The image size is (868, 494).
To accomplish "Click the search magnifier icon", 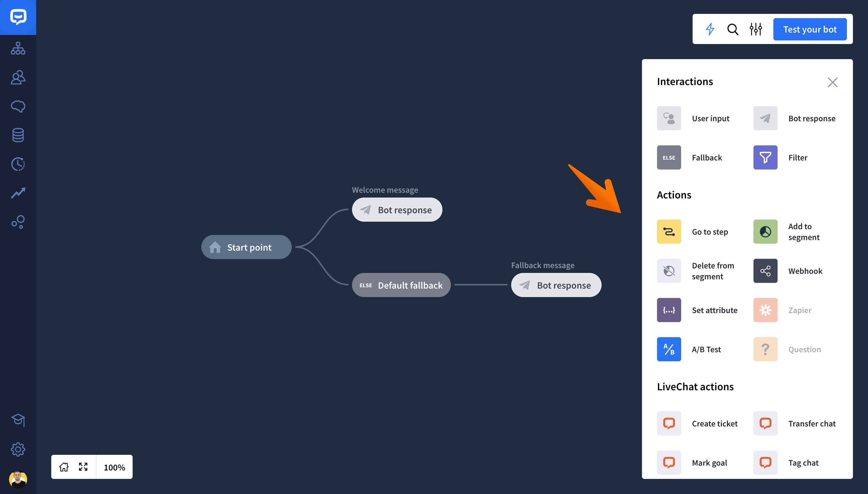I will [733, 29].
